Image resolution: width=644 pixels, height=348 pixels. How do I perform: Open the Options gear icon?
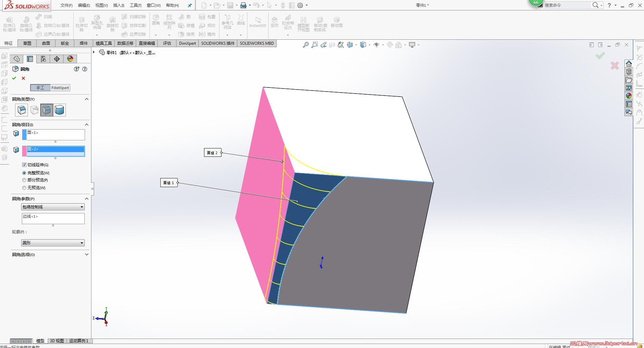pyautogui.click(x=300, y=5)
